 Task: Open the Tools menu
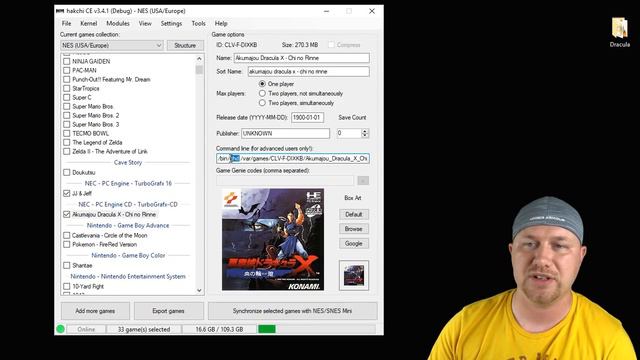point(198,24)
